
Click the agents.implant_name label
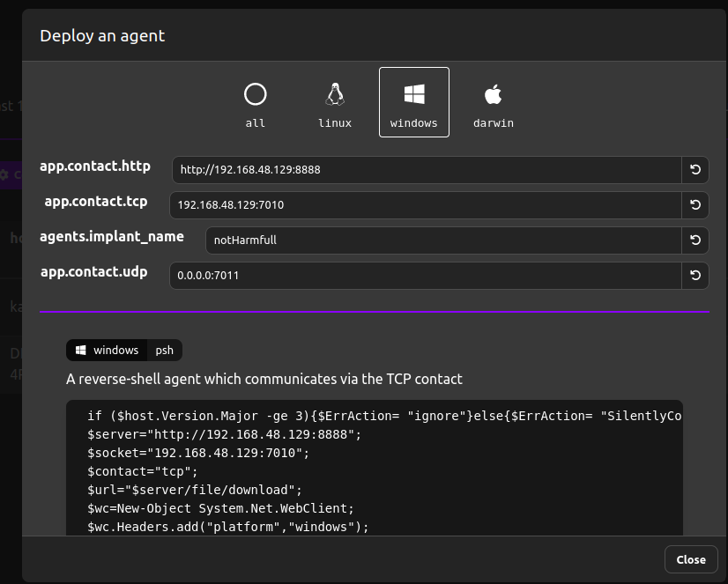(x=112, y=237)
